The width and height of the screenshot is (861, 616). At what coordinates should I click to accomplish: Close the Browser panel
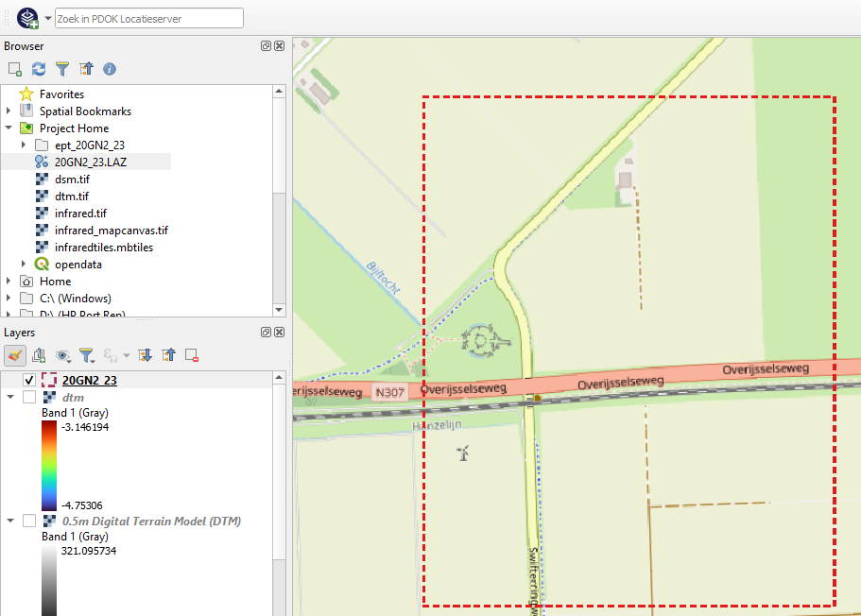point(280,46)
